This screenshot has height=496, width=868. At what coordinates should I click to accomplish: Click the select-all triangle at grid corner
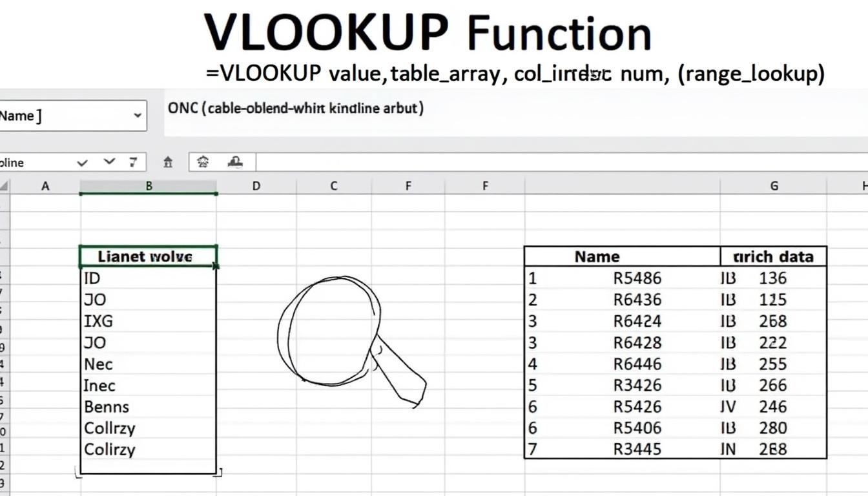point(4,187)
